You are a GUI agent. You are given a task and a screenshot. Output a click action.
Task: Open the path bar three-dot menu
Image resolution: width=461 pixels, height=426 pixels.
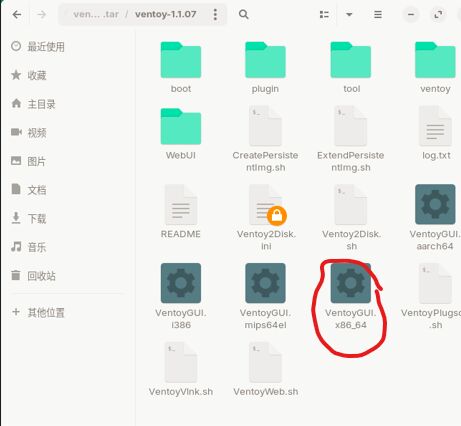[x=215, y=14]
